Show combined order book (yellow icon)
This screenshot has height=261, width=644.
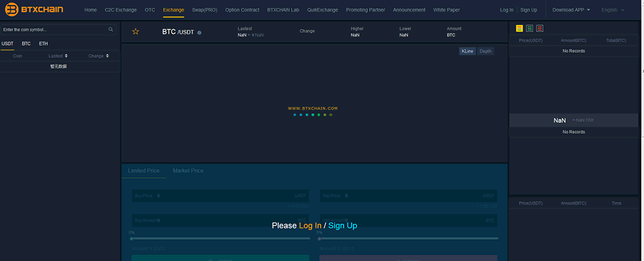click(x=520, y=28)
